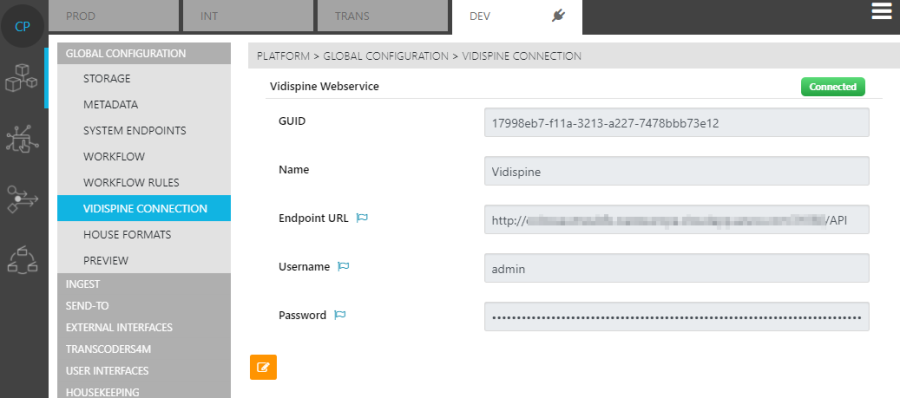The image size is (900, 398).
Task: Open the hamburger menu icon
Action: click(x=881, y=11)
